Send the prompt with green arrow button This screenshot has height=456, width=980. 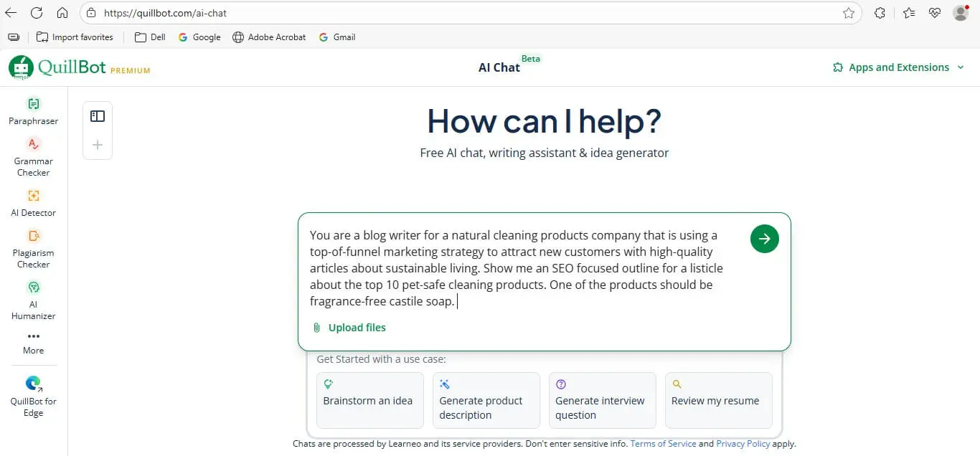pos(764,239)
